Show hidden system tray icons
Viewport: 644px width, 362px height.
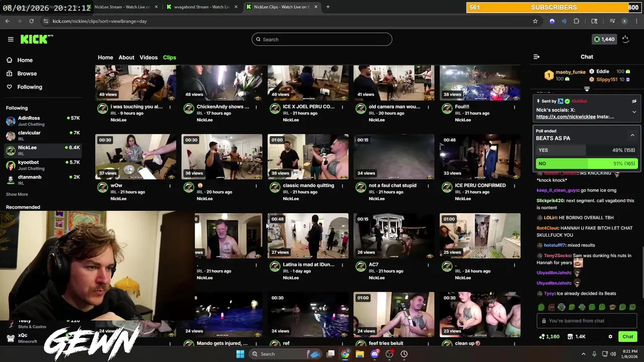(584, 354)
